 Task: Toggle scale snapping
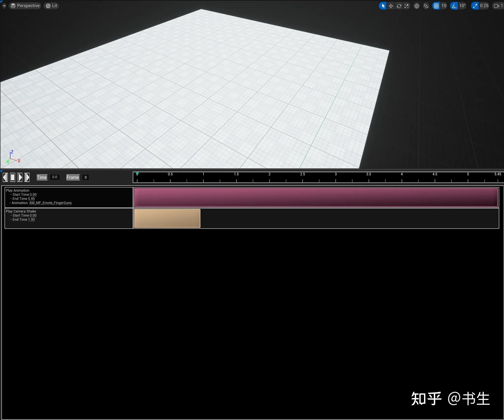coord(475,6)
